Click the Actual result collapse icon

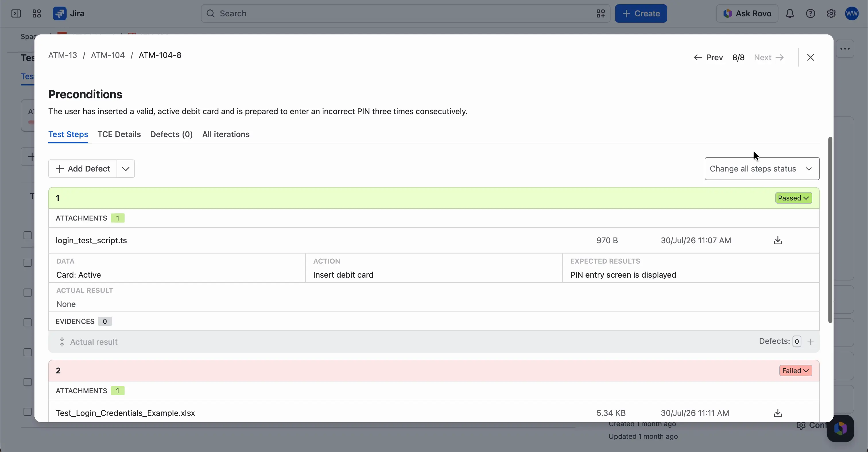(x=62, y=342)
